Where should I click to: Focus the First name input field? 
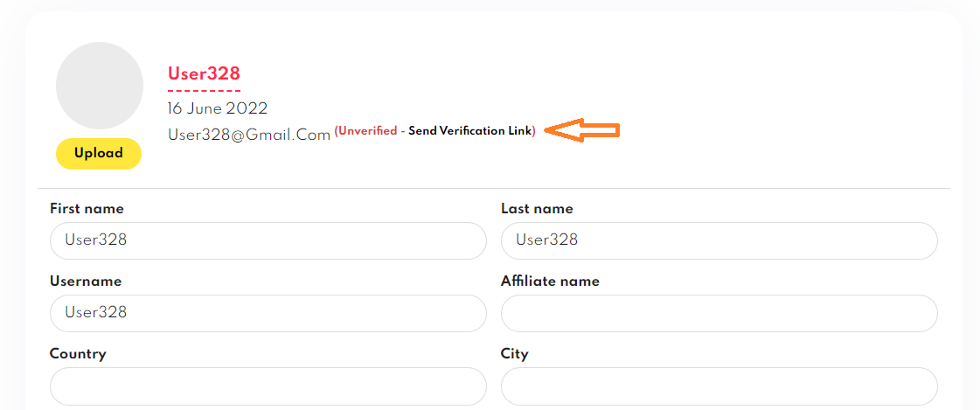click(268, 240)
